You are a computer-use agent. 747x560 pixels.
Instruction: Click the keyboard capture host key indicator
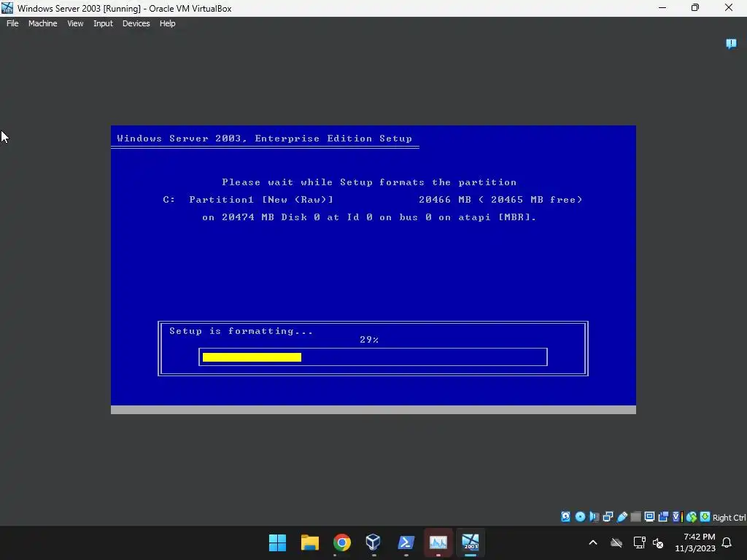705,517
